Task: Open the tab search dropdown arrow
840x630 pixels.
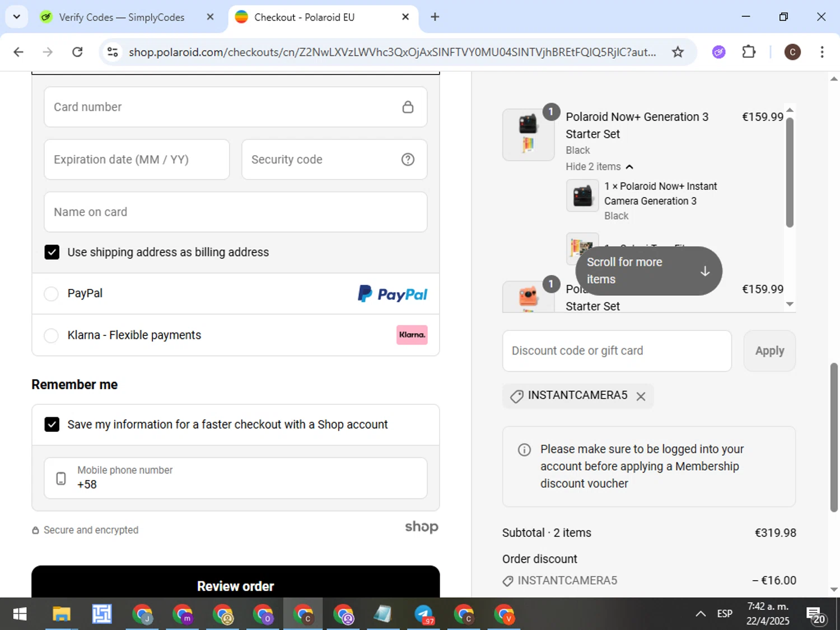Action: tap(17, 17)
